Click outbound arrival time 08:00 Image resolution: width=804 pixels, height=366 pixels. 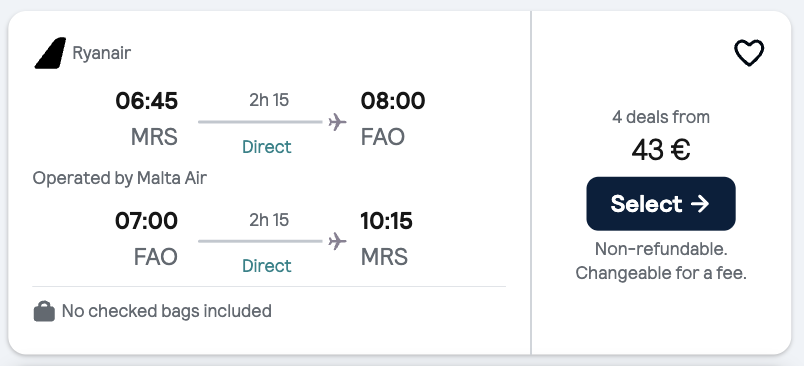pos(393,100)
